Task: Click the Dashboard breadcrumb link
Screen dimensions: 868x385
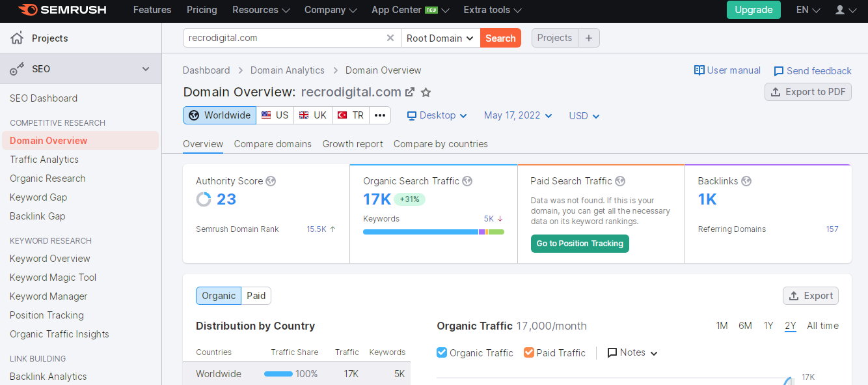Action: (206, 70)
